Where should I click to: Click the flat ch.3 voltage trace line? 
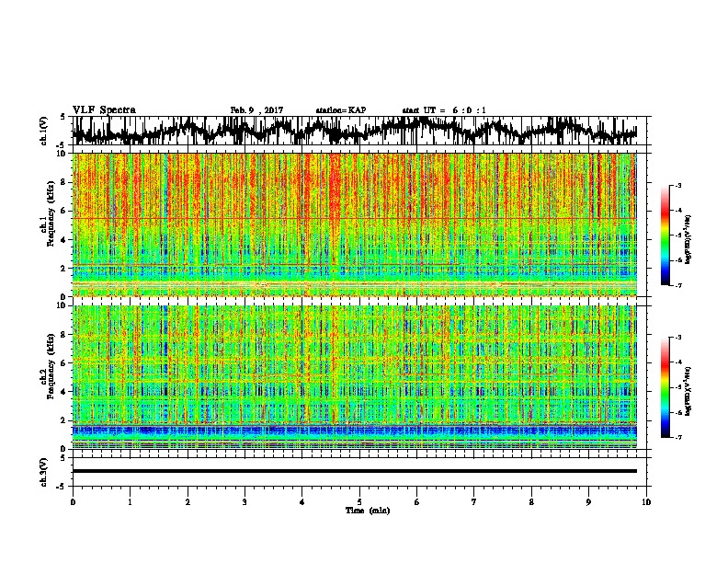354,471
